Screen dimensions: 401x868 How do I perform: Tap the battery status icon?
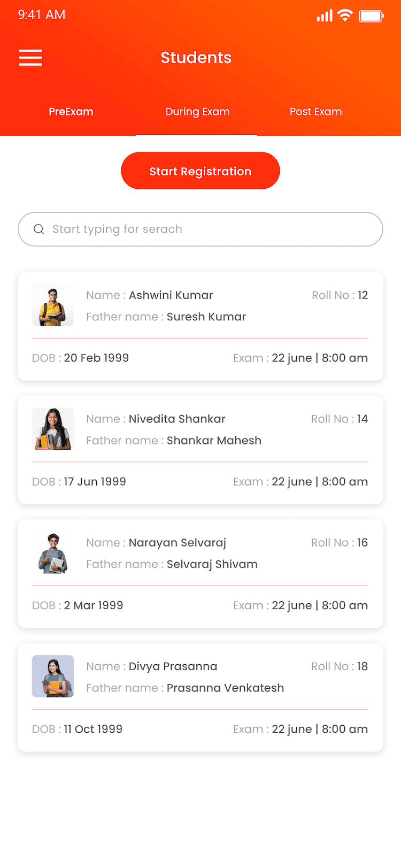point(372,16)
